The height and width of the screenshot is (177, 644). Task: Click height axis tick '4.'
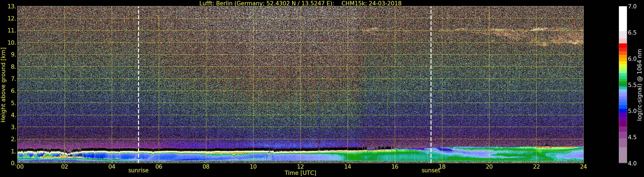tap(13, 115)
